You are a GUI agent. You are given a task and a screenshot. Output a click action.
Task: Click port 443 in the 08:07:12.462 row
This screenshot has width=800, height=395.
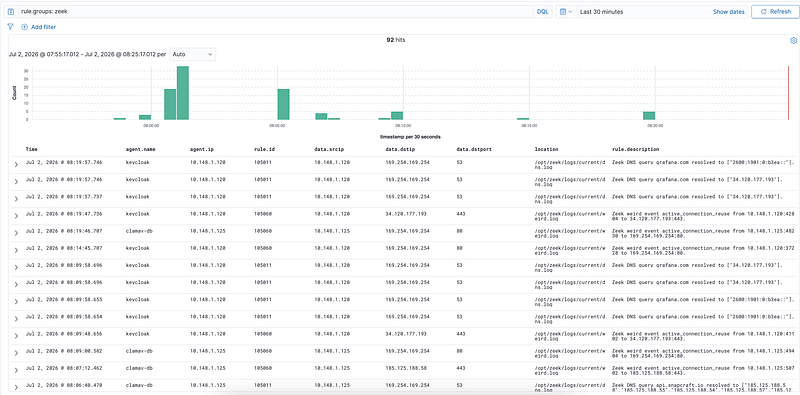tap(461, 367)
